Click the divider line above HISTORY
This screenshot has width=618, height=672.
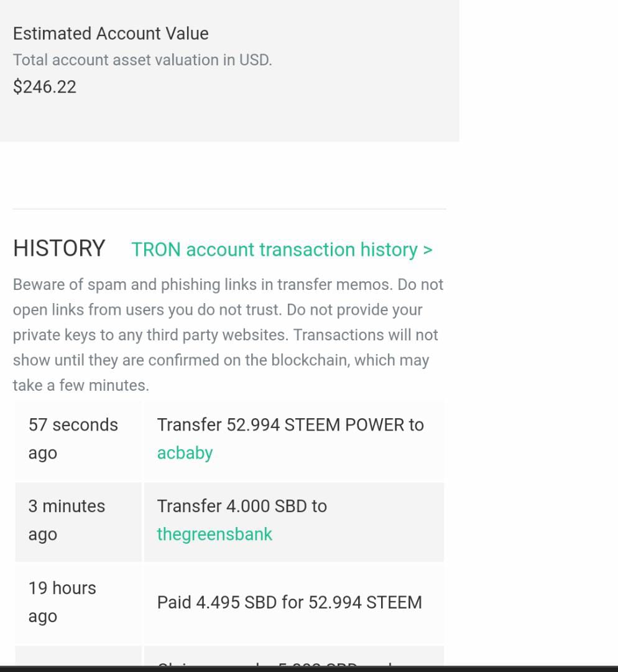point(229,209)
